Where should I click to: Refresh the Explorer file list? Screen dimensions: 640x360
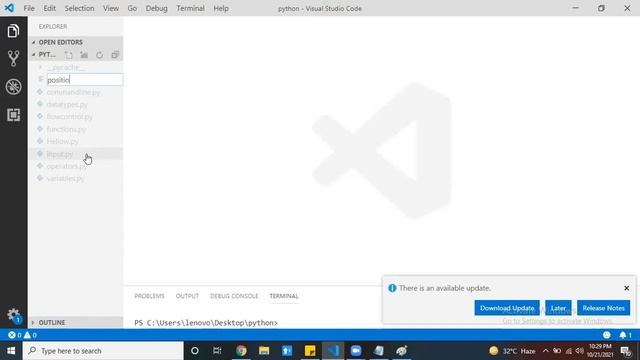100,55
